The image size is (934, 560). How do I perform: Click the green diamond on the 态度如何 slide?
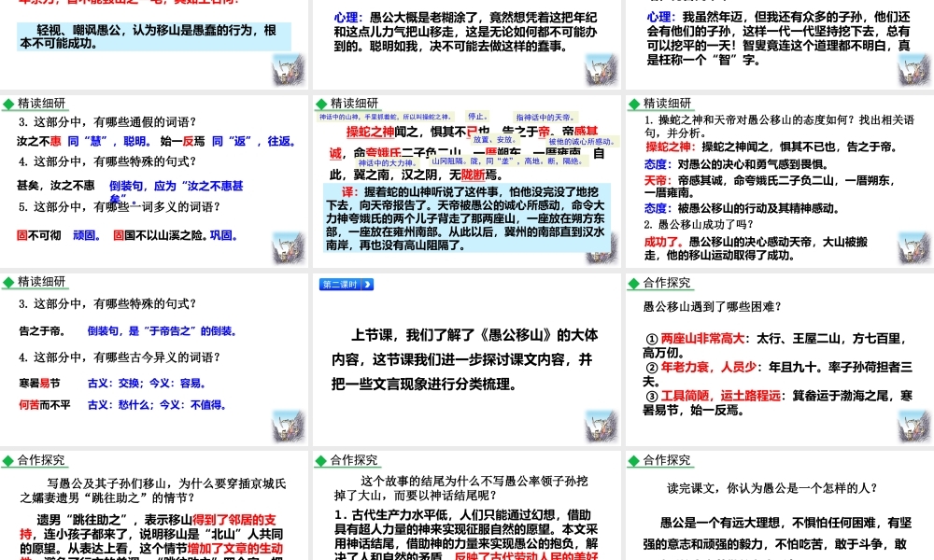coord(634,105)
